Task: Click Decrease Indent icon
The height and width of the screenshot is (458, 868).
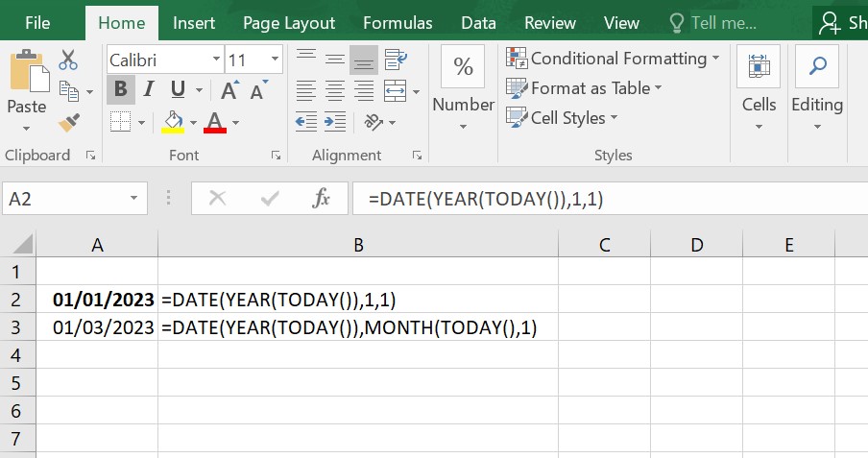Action: pos(306,122)
